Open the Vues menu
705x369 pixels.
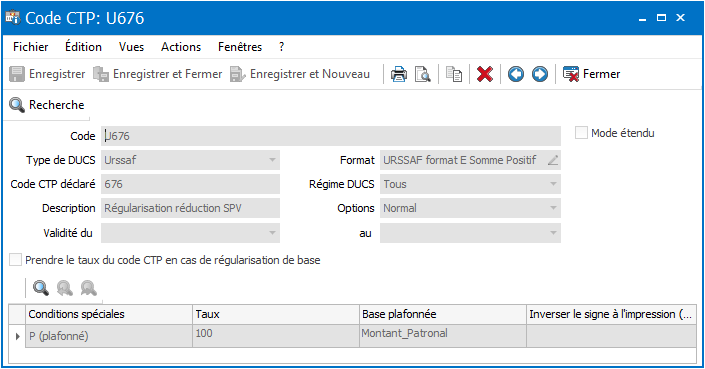click(131, 47)
